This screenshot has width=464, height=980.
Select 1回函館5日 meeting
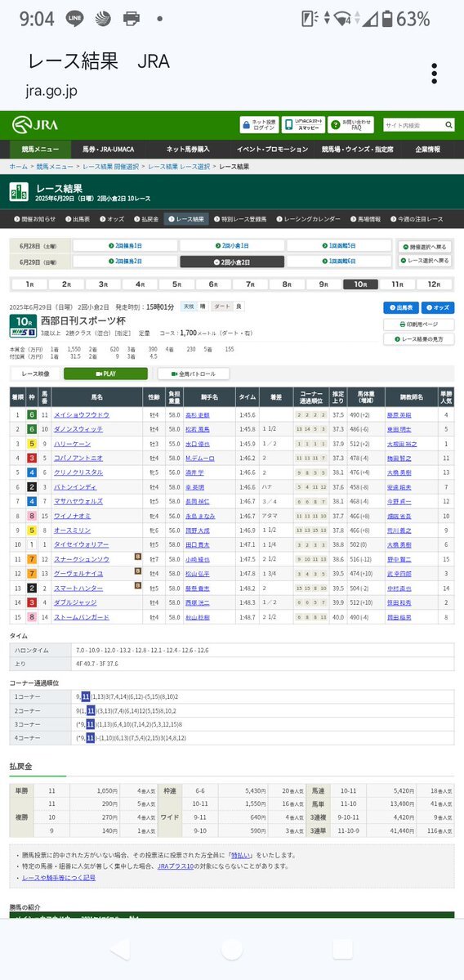pyautogui.click(x=338, y=246)
